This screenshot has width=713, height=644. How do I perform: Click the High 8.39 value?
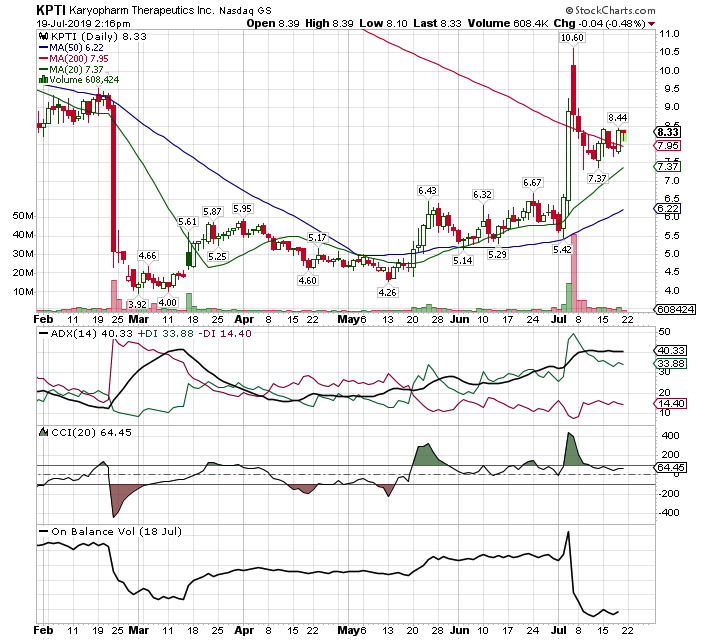tap(329, 24)
